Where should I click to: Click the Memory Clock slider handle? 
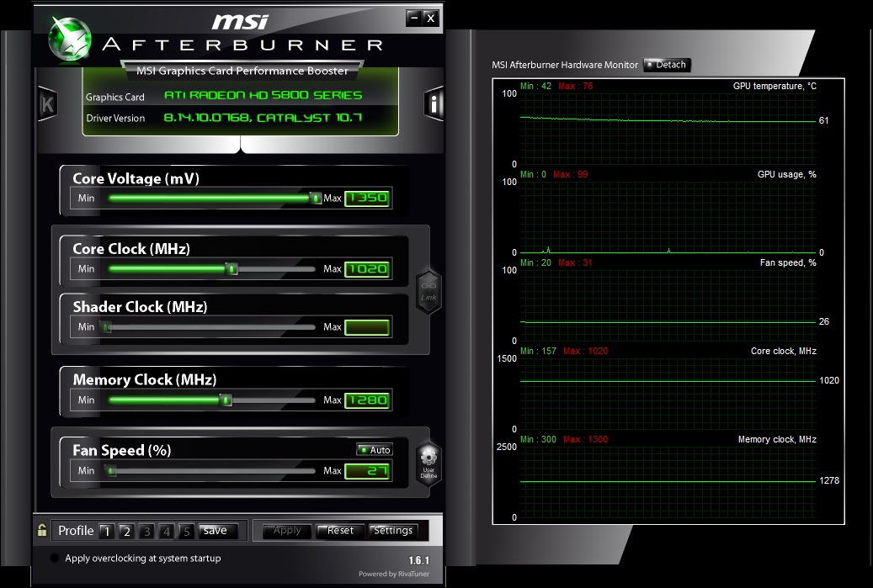pyautogui.click(x=226, y=400)
